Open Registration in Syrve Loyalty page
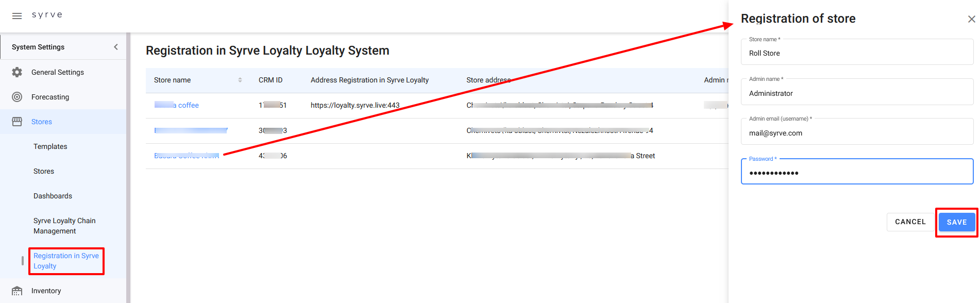 66,261
